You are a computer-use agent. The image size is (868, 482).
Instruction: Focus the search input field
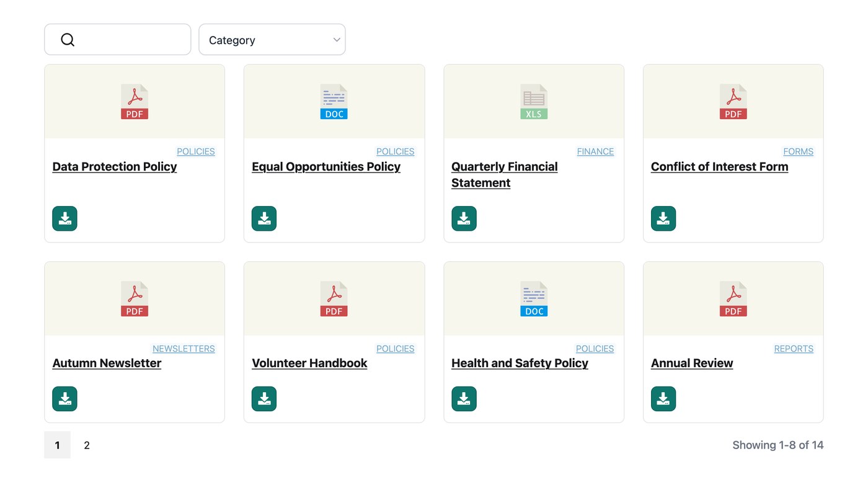[x=118, y=40]
